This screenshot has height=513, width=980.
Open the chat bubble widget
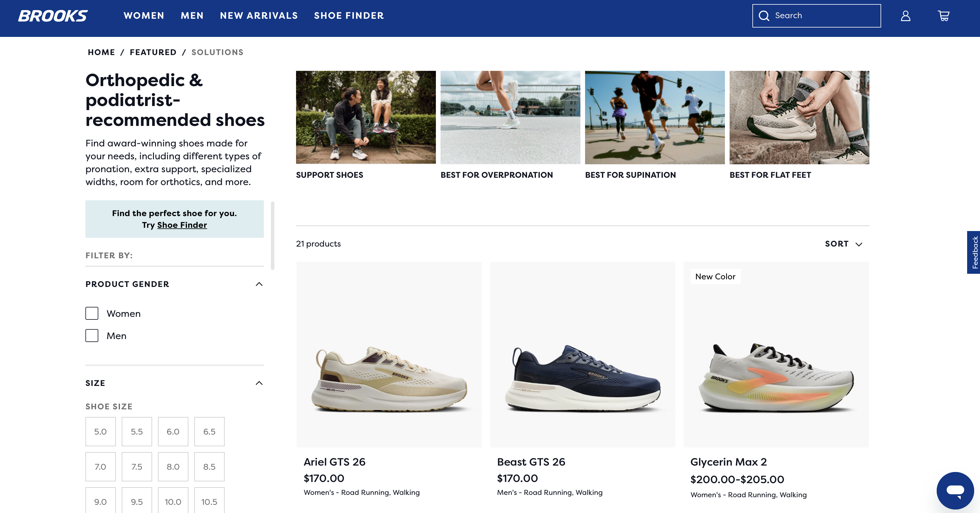(955, 490)
